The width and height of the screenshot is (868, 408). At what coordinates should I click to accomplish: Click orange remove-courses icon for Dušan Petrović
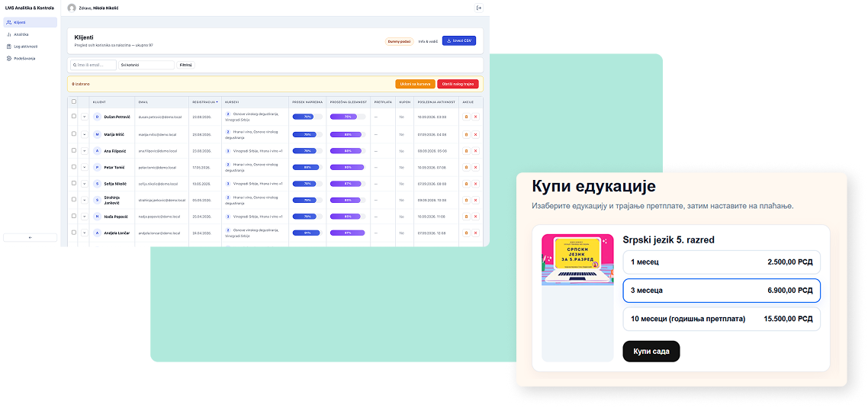click(x=466, y=117)
